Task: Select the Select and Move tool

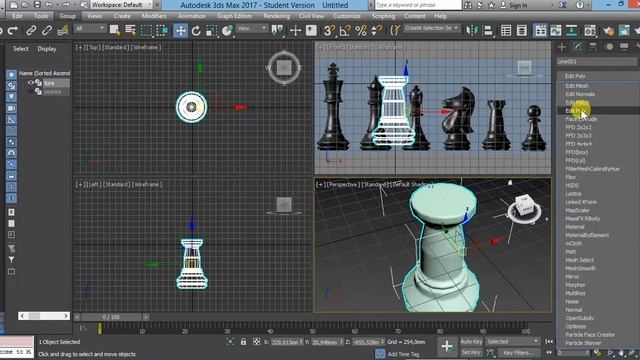Action: tap(180, 31)
